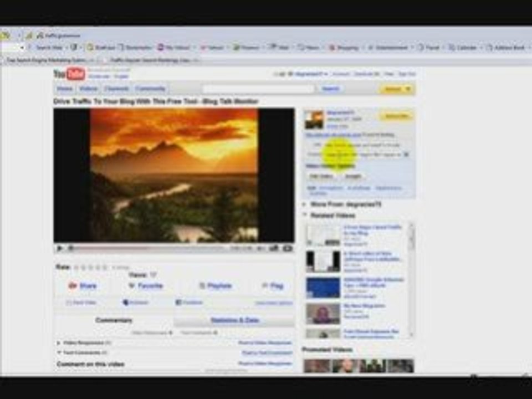
Task: Click the YouTube logo
Action: (69, 74)
